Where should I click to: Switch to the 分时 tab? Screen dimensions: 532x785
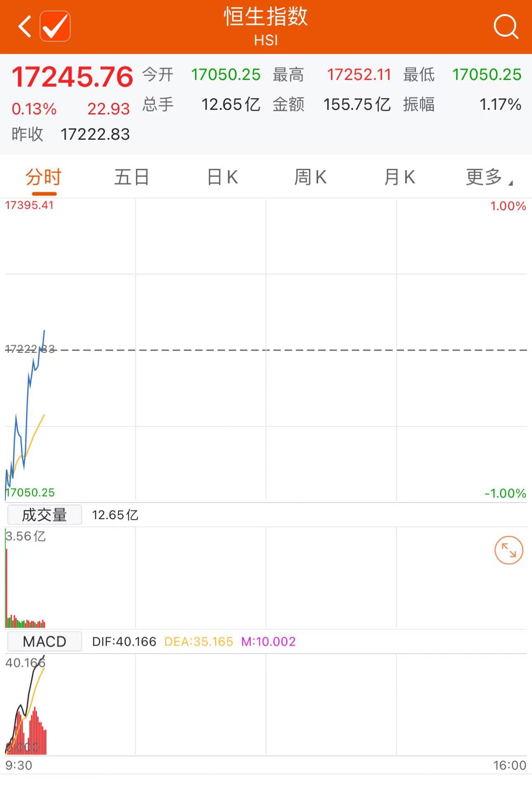click(x=44, y=178)
